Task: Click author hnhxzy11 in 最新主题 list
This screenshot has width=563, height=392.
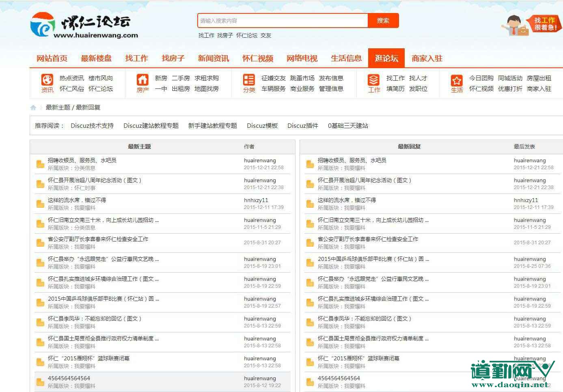Action: click(x=256, y=200)
